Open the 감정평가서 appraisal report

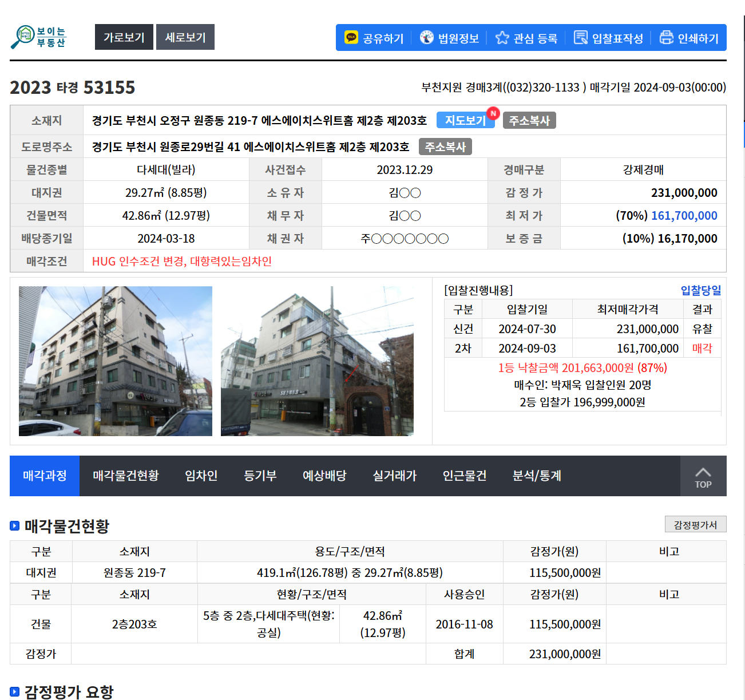pyautogui.click(x=695, y=524)
